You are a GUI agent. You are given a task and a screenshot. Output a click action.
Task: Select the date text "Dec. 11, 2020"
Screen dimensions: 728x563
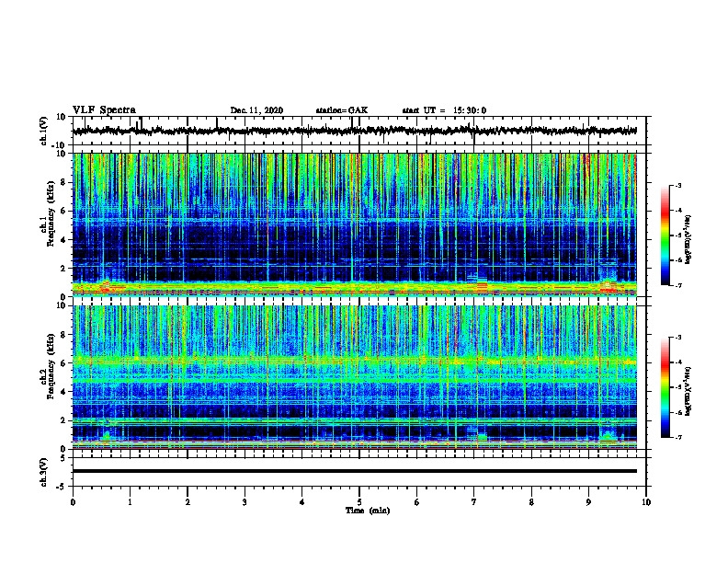[256, 110]
